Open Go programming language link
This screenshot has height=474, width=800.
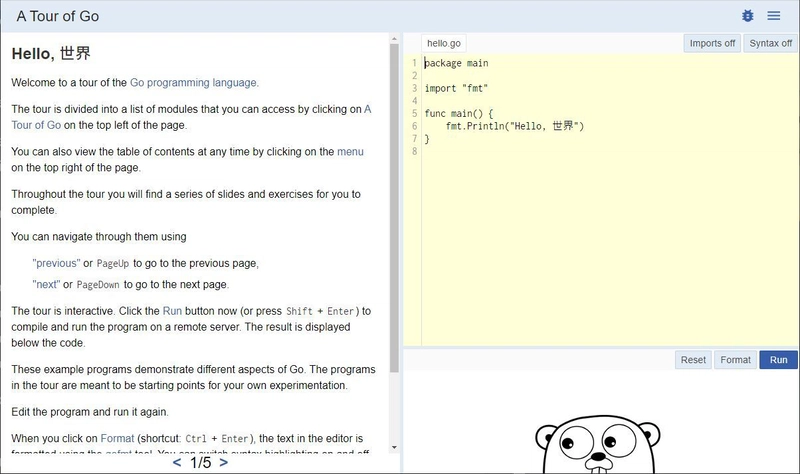[194, 83]
